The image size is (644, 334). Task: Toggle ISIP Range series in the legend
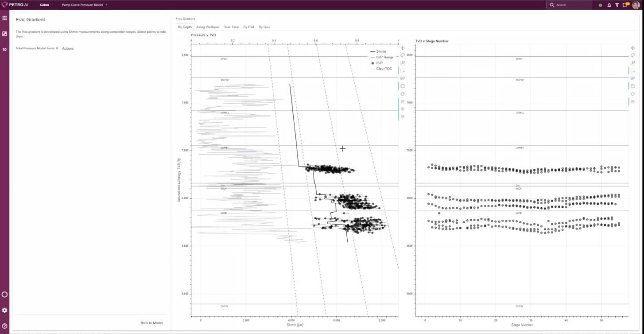(x=382, y=57)
